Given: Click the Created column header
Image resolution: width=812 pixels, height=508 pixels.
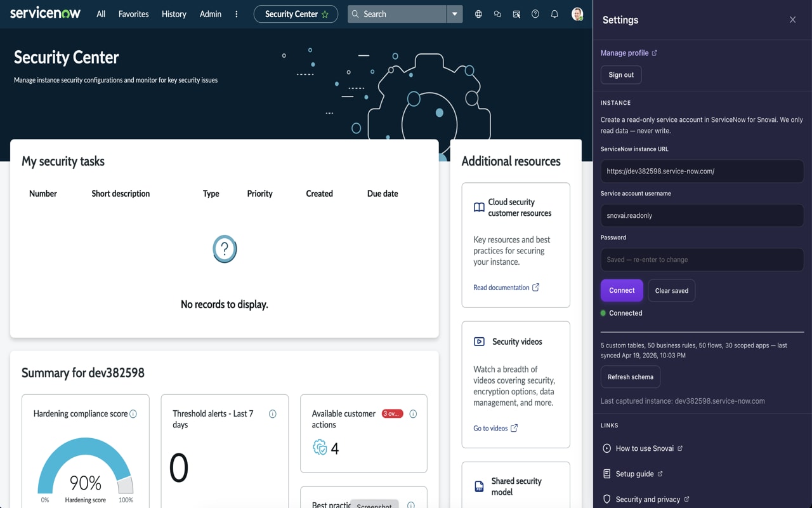Looking at the screenshot, I should [x=320, y=194].
